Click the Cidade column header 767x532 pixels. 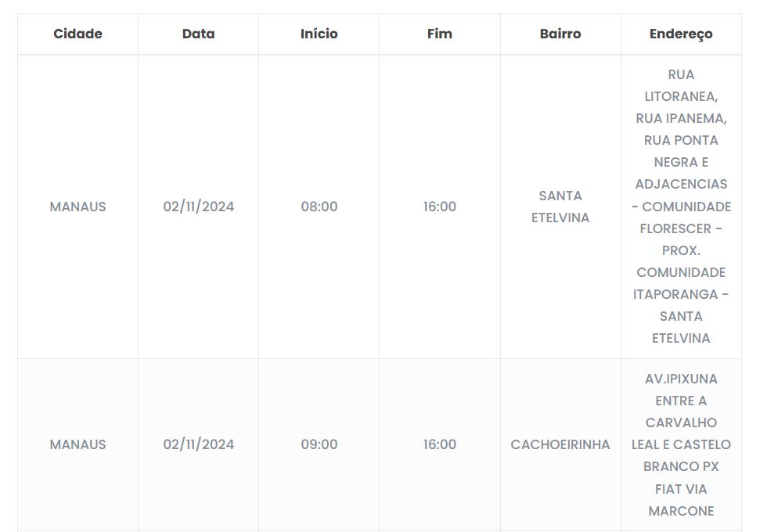tap(77, 34)
